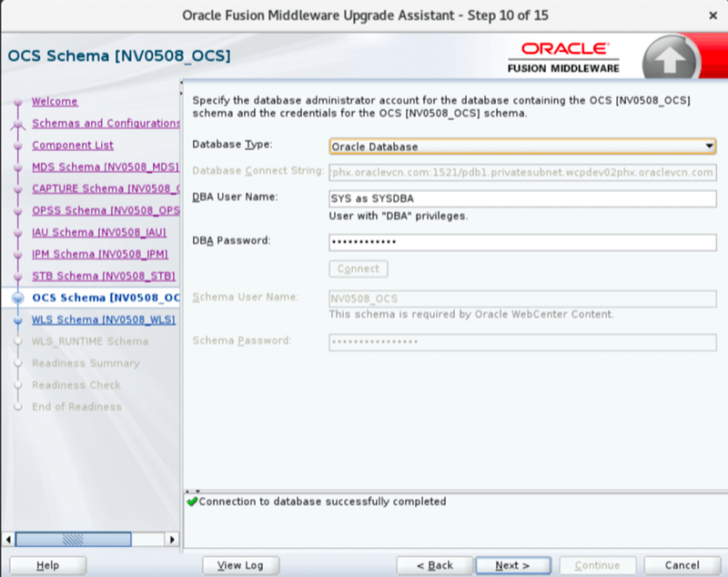This screenshot has width=728, height=577.
Task: Click the Readiness Summary step
Action: click(86, 363)
